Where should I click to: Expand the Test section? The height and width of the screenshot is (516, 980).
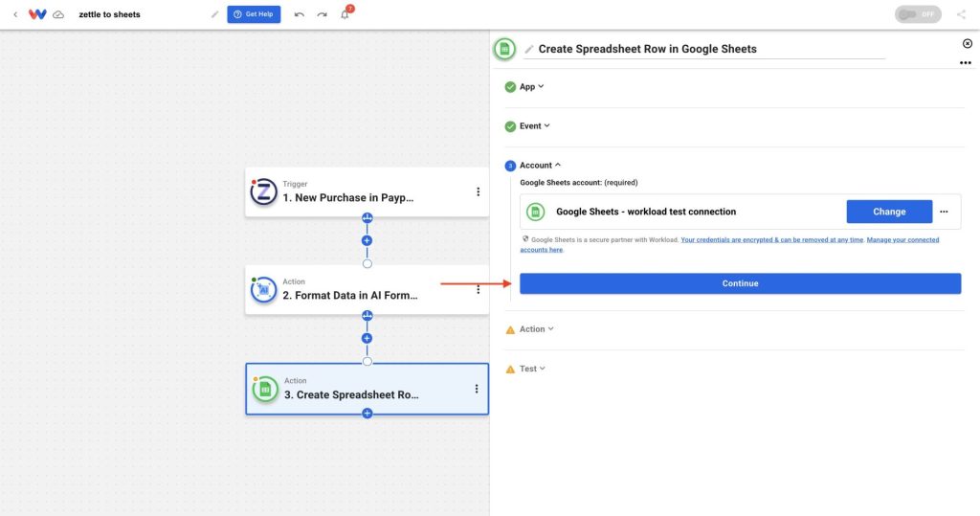tap(532, 369)
